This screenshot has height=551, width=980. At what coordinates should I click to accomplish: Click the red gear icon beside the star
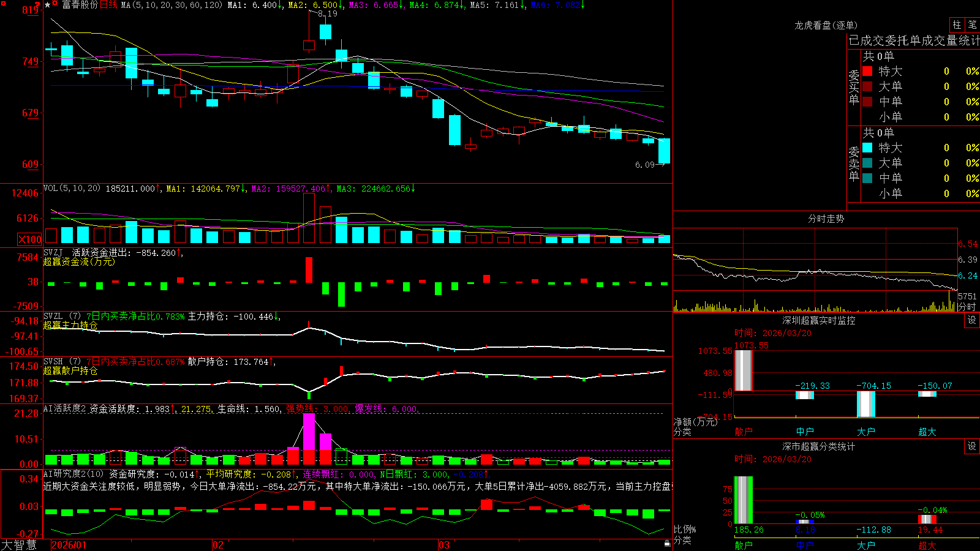point(55,4)
